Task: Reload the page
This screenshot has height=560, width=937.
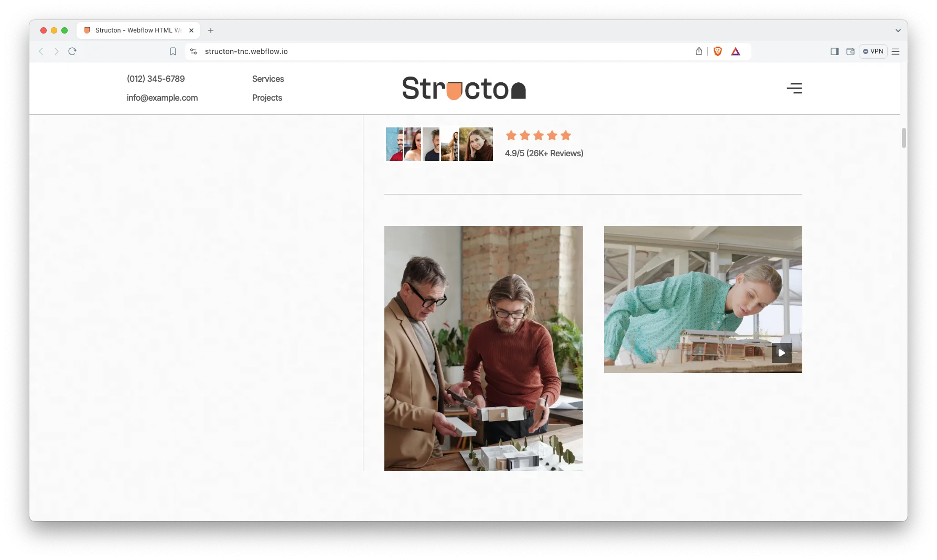Action: 72,51
